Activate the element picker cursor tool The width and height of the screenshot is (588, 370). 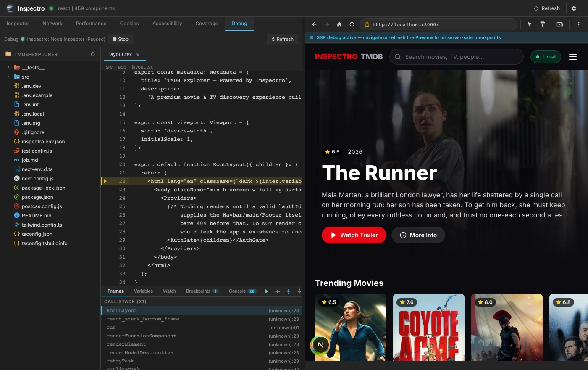[x=530, y=24]
